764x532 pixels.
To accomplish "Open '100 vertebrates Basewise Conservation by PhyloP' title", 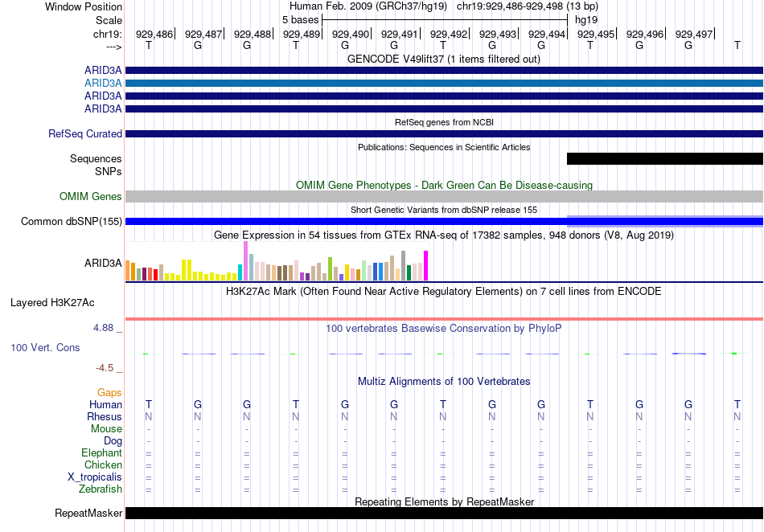I will click(444, 329).
